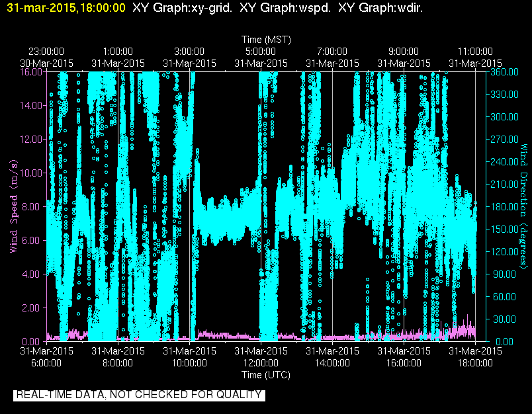Viewport: 532px width, 414px height.
Task: Click the 300.00 wind direction tick label
Action: [504, 117]
